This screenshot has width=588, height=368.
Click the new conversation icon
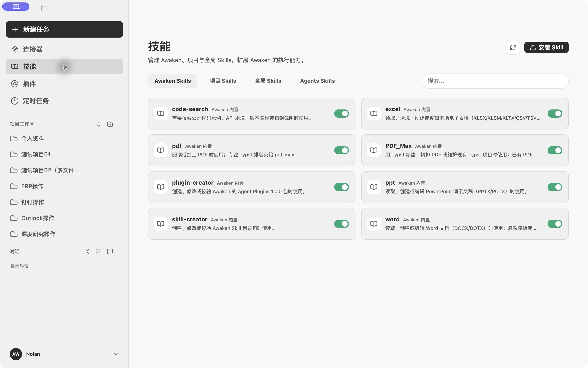(110, 251)
